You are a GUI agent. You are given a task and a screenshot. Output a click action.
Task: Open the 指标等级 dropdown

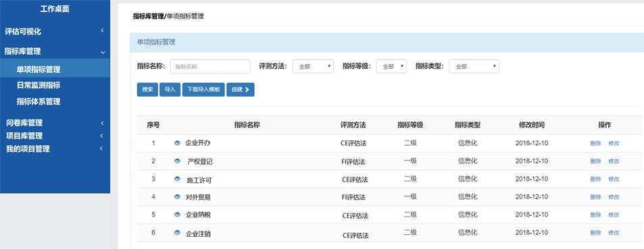[391, 66]
